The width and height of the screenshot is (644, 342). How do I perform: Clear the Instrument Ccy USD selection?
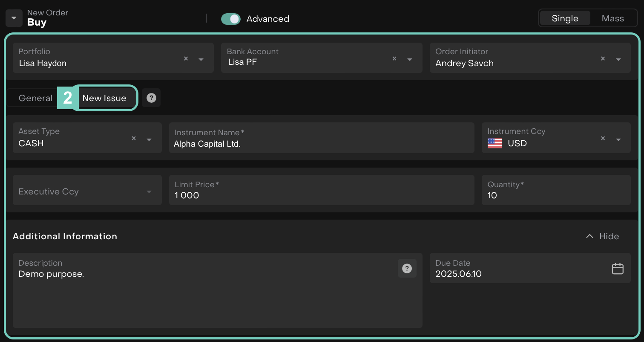point(603,139)
